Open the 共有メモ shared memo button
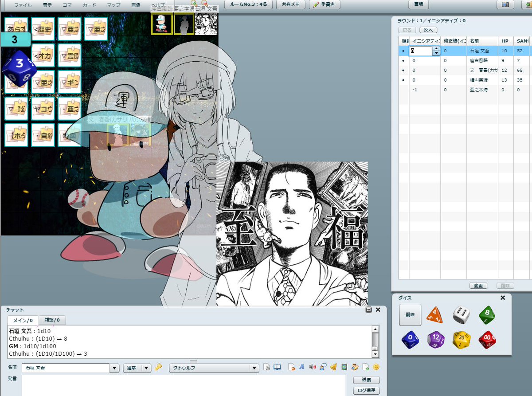The height and width of the screenshot is (396, 532). 291,4
